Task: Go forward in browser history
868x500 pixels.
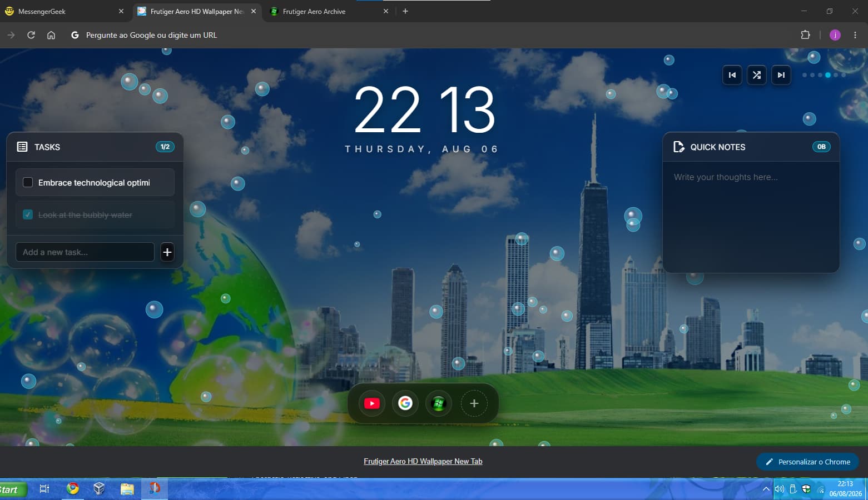Action: pos(11,35)
